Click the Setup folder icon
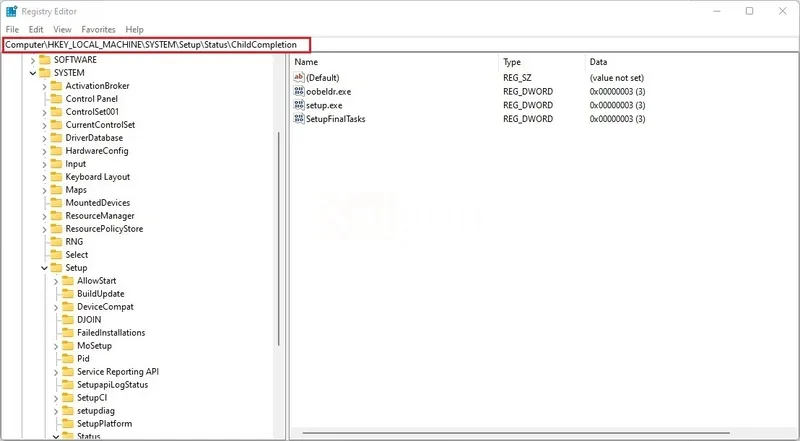800x441 pixels. (x=56, y=267)
